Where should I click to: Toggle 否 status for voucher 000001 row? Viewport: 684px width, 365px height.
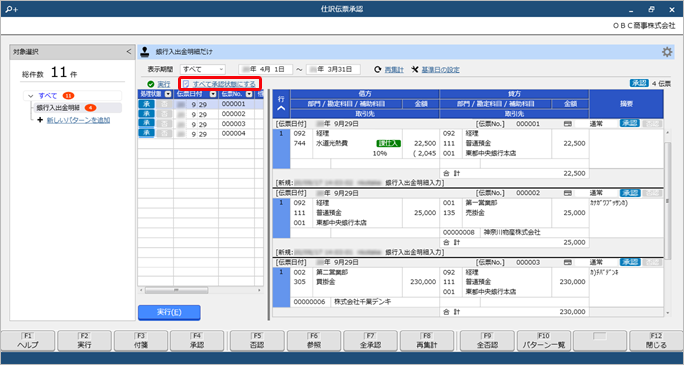pos(164,104)
